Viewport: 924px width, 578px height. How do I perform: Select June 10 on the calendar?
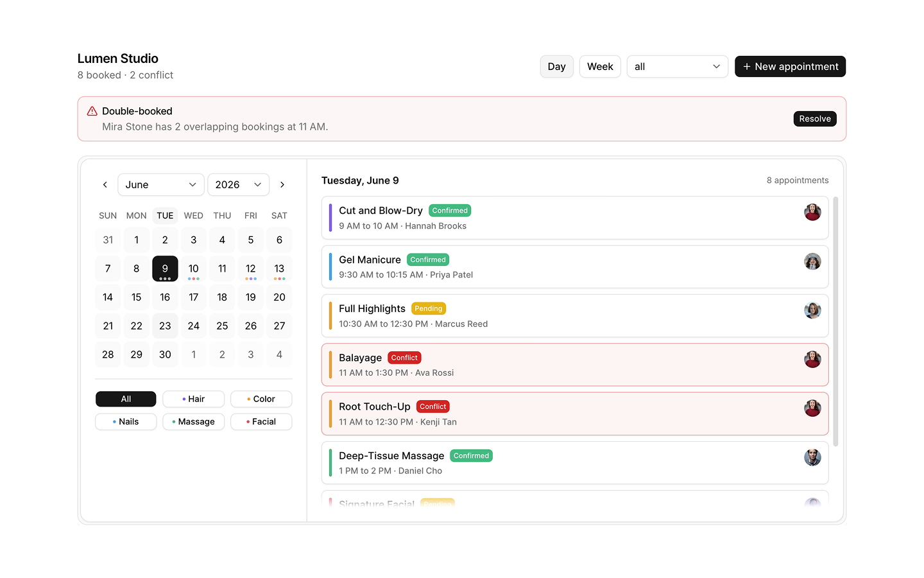click(x=194, y=268)
